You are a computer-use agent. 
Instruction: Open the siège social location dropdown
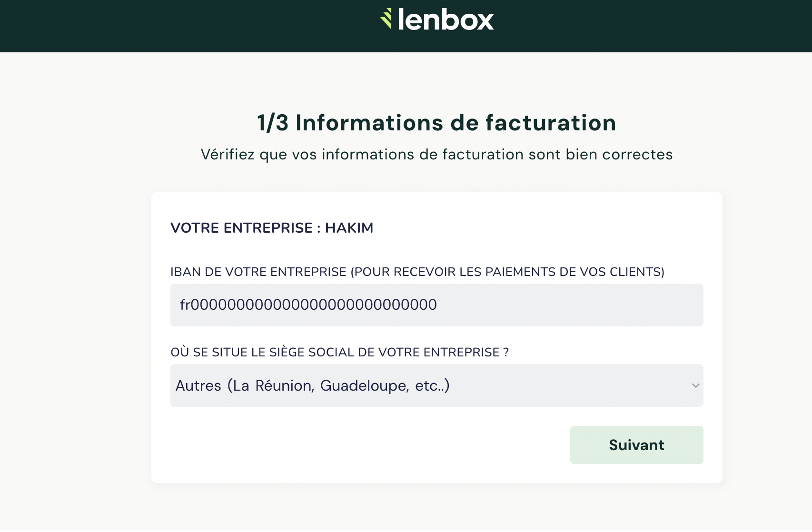pyautogui.click(x=436, y=385)
